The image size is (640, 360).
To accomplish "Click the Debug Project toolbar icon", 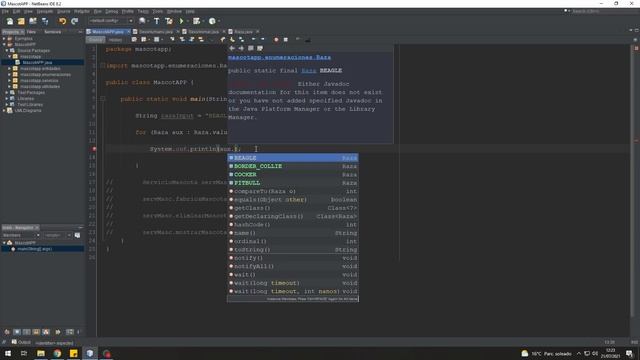I will point(196,21).
